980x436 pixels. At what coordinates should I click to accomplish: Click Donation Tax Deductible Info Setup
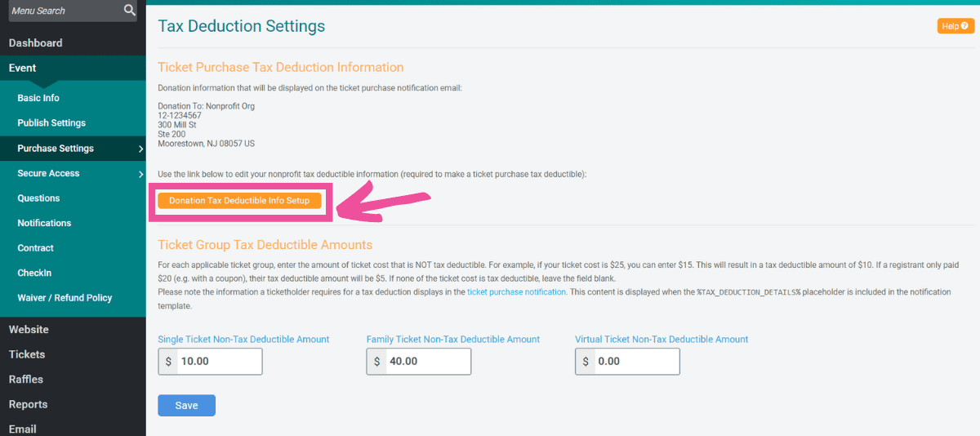(x=239, y=201)
